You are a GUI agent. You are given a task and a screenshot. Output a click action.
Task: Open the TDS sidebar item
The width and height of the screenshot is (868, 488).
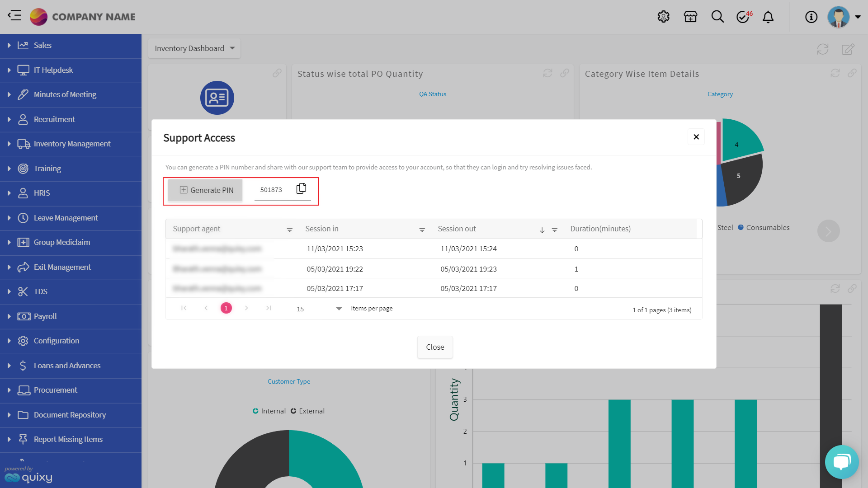pyautogui.click(x=71, y=291)
